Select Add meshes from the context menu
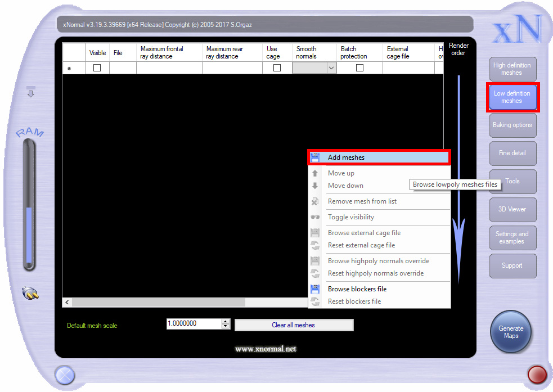 346,157
